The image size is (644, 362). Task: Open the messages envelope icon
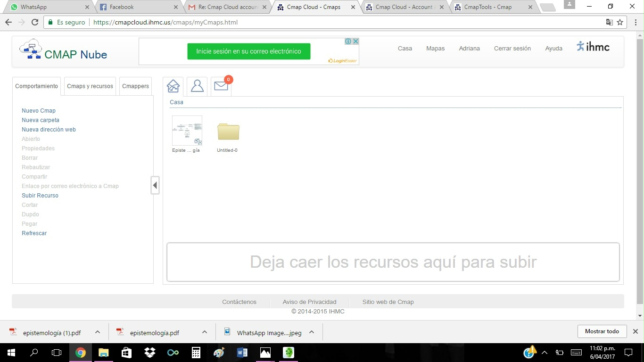pos(221,86)
